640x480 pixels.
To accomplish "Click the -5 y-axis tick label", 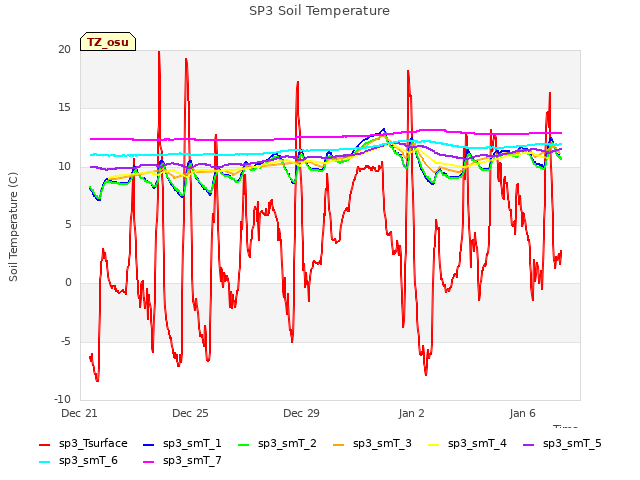I will (x=66, y=341).
